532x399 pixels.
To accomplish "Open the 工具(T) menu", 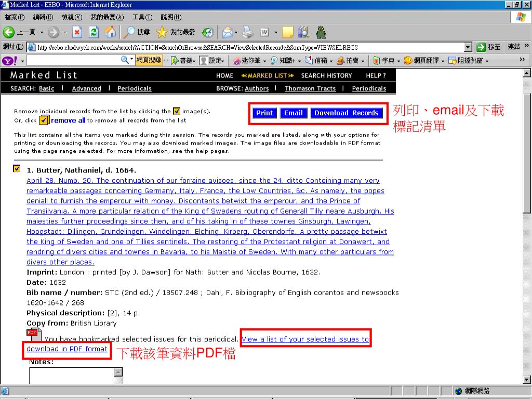I will point(142,17).
